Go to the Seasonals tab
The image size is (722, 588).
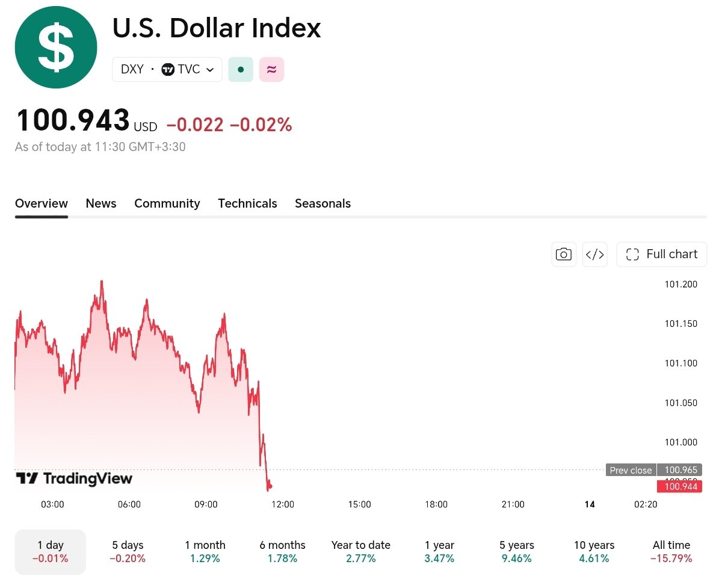tap(322, 203)
